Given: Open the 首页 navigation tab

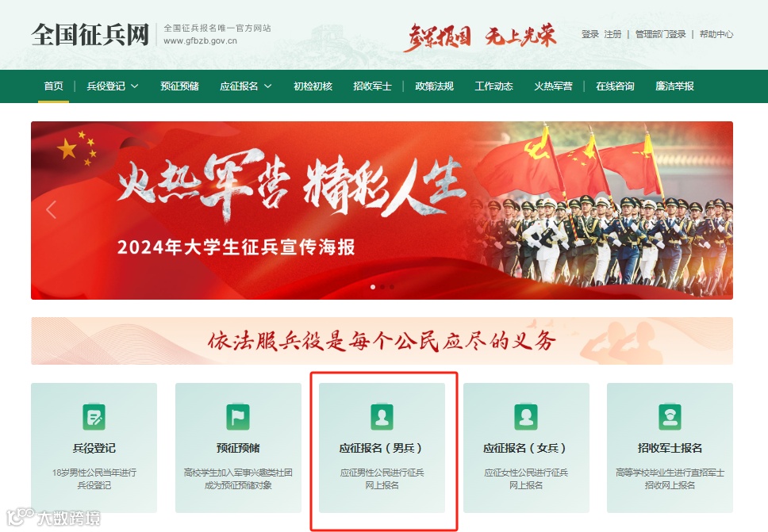Looking at the screenshot, I should [x=53, y=86].
